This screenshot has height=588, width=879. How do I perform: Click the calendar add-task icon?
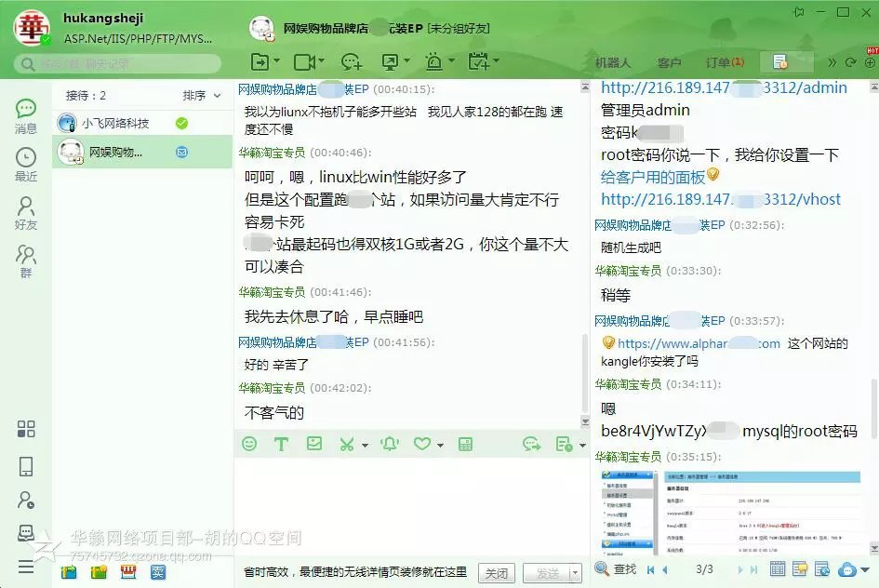coord(479,61)
